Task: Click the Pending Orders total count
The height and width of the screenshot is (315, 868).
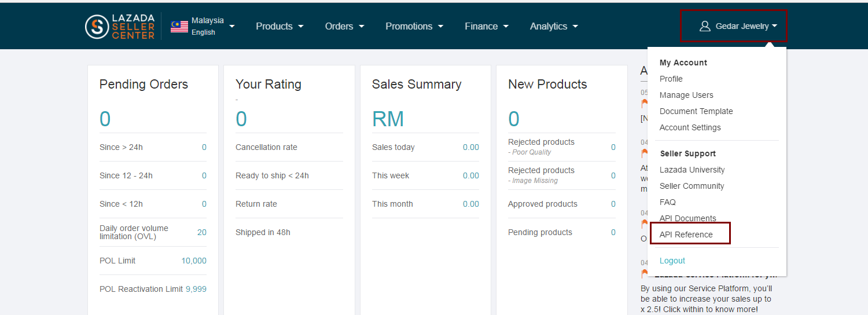Action: 105,119
